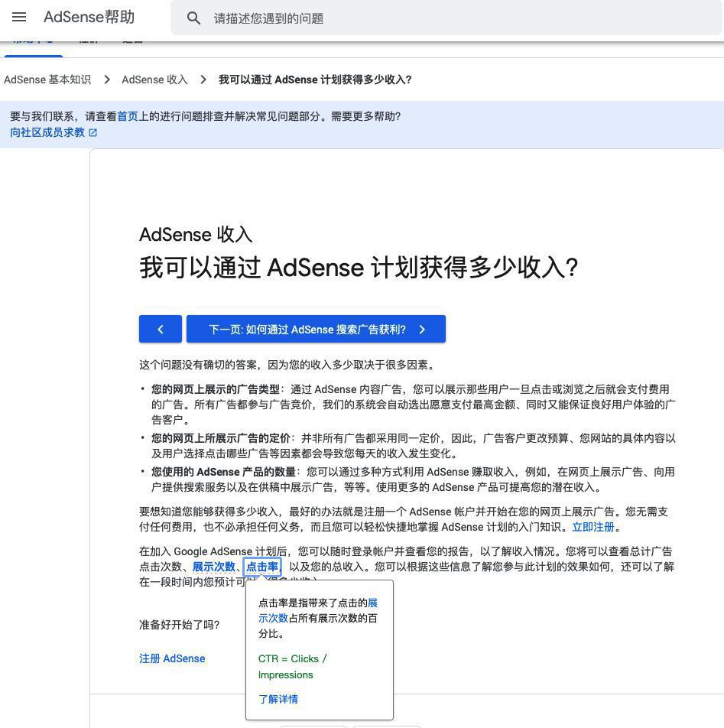This screenshot has height=728, width=724.
Task: Click the heading 我可以通过 AdSense 计划获得多少收入?
Action: (x=359, y=268)
